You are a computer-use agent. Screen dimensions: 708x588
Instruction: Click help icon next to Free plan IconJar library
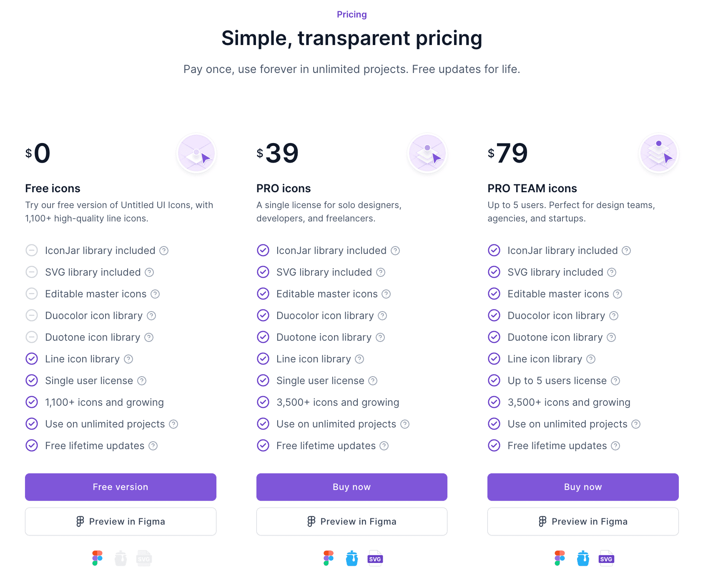coord(164,251)
